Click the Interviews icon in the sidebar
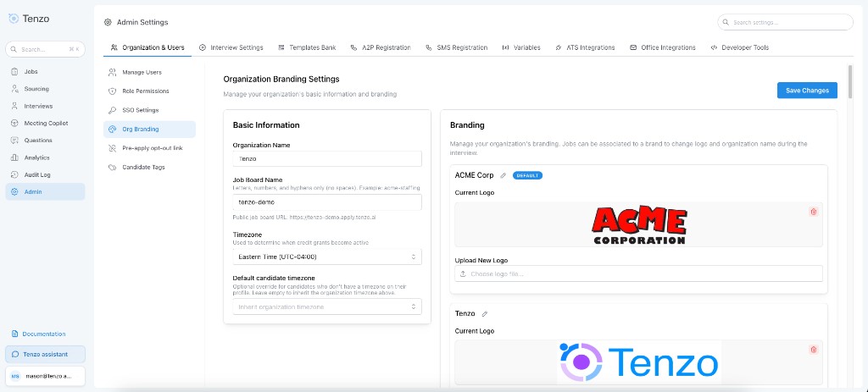Screen dimensions: 868x392 pyautogui.click(x=14, y=106)
